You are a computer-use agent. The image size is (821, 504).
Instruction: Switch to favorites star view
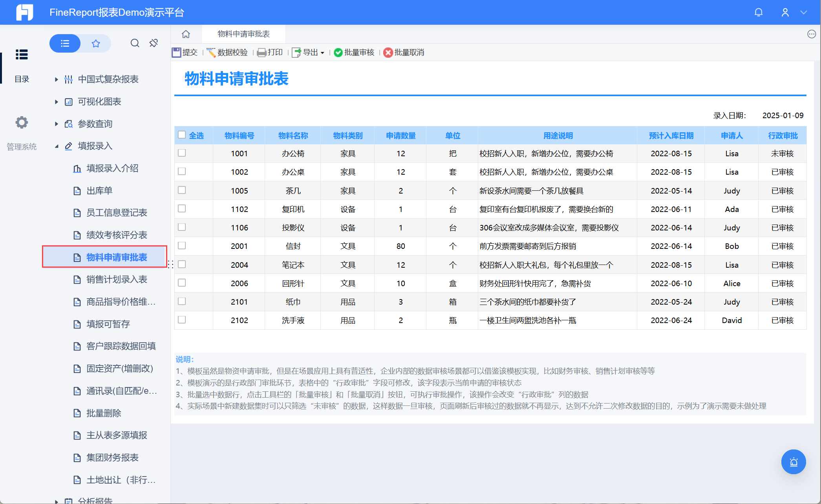[x=95, y=43]
